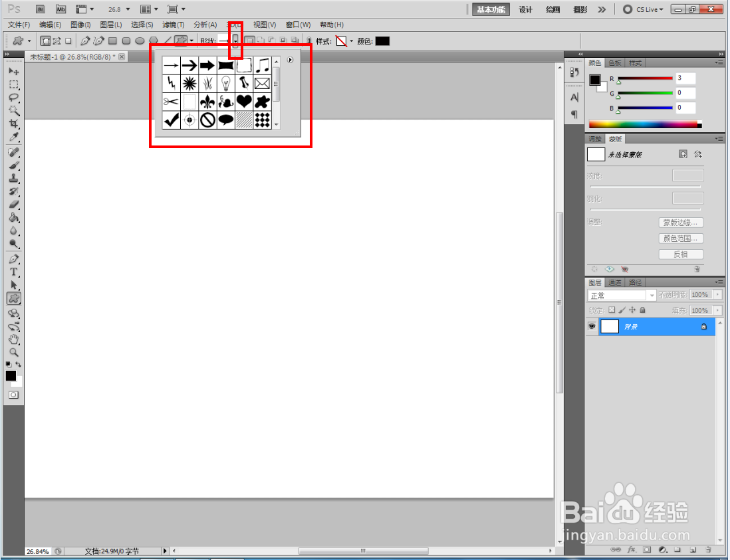Click the G value input field
Screen dimensions: 730x560
685,92
